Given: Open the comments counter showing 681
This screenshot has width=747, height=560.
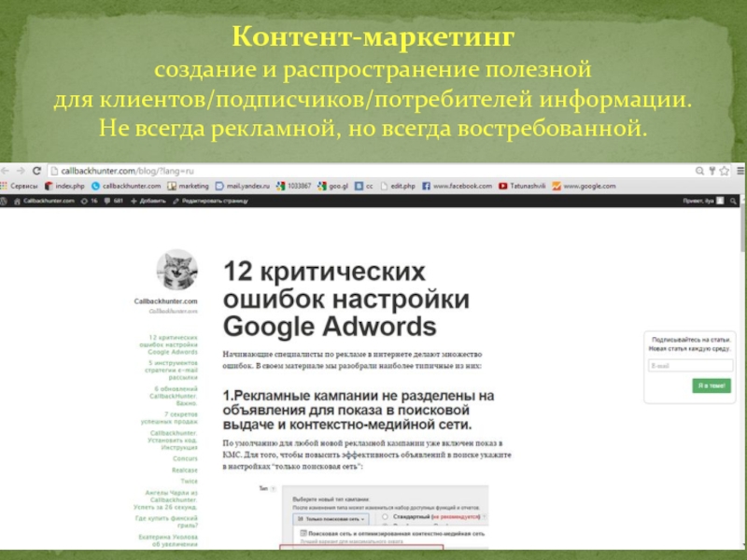Looking at the screenshot, I should click(114, 201).
